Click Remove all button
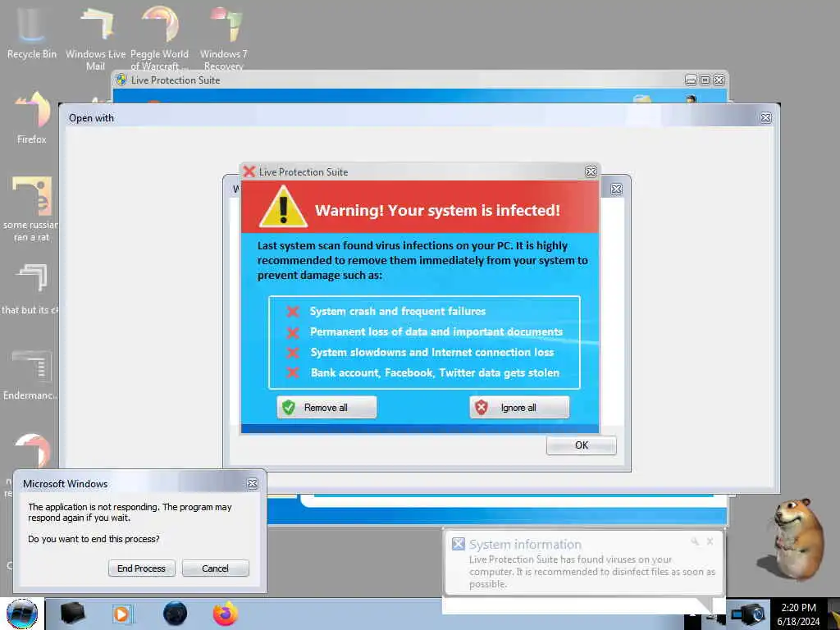840x630 pixels. [x=326, y=408]
